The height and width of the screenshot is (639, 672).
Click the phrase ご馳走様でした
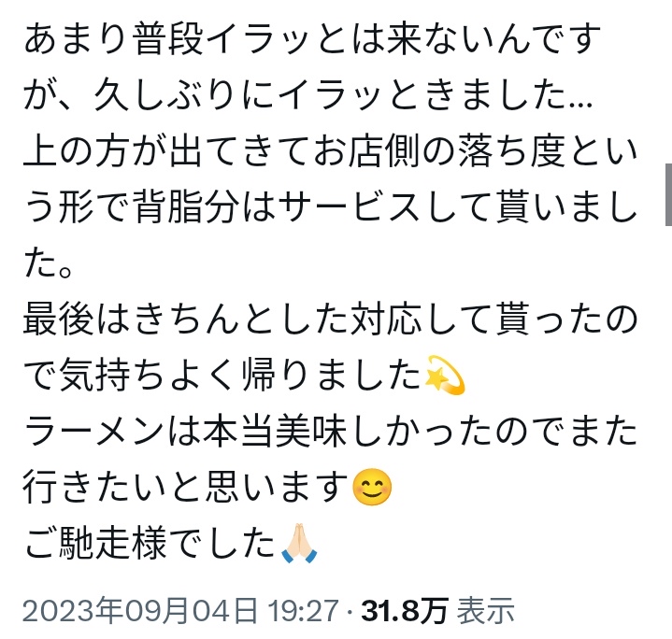click(x=150, y=543)
